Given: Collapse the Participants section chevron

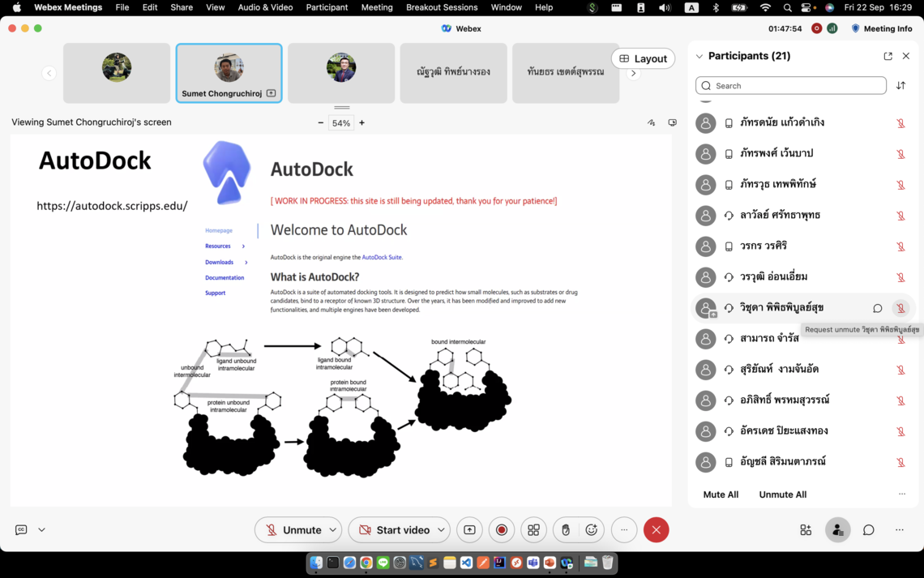Looking at the screenshot, I should point(699,57).
